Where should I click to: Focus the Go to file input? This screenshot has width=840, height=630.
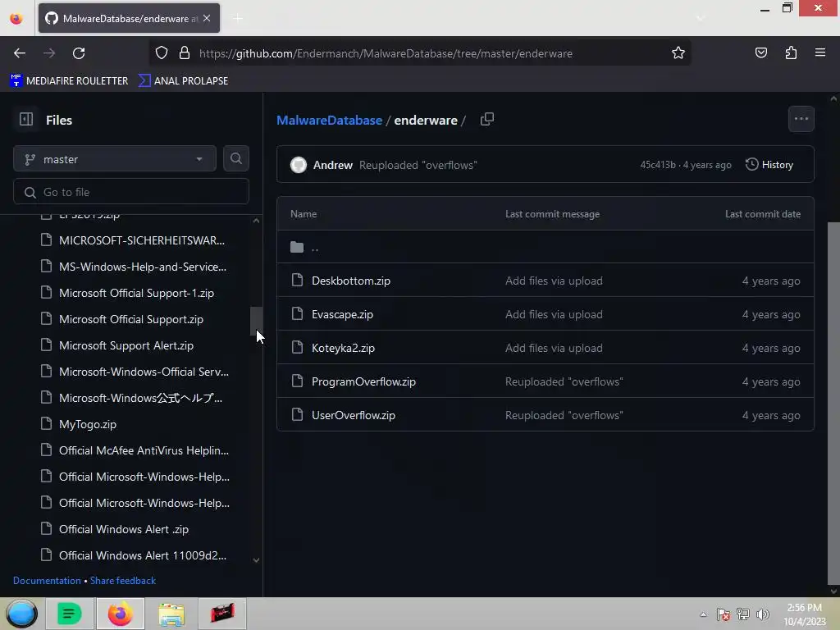click(x=131, y=192)
